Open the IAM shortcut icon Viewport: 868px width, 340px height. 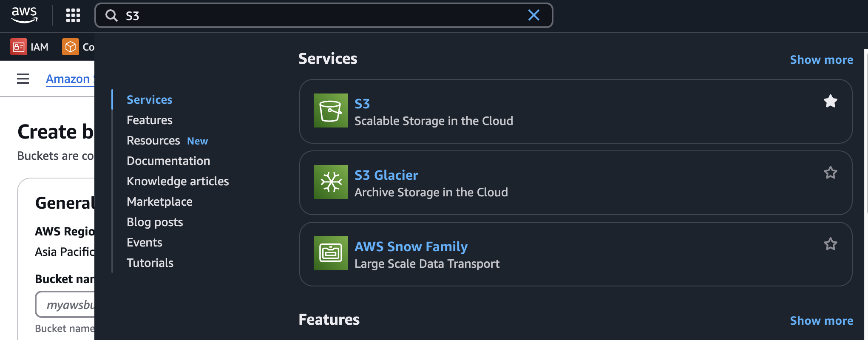19,47
